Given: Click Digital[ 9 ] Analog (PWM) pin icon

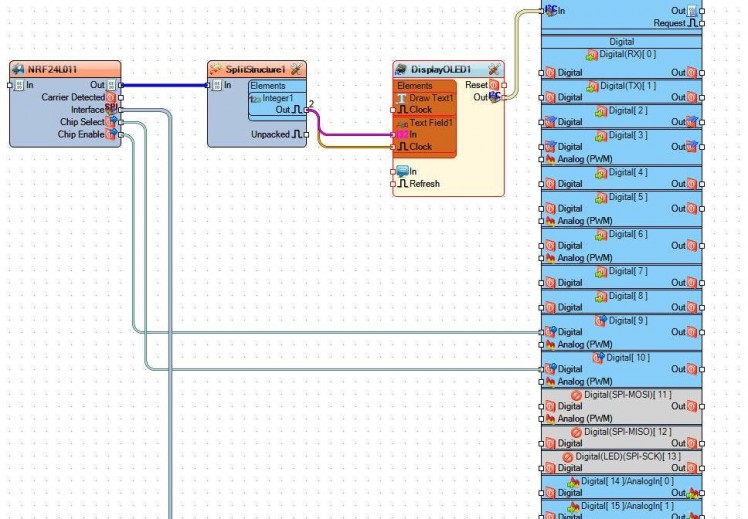Looking at the screenshot, I should point(551,344).
